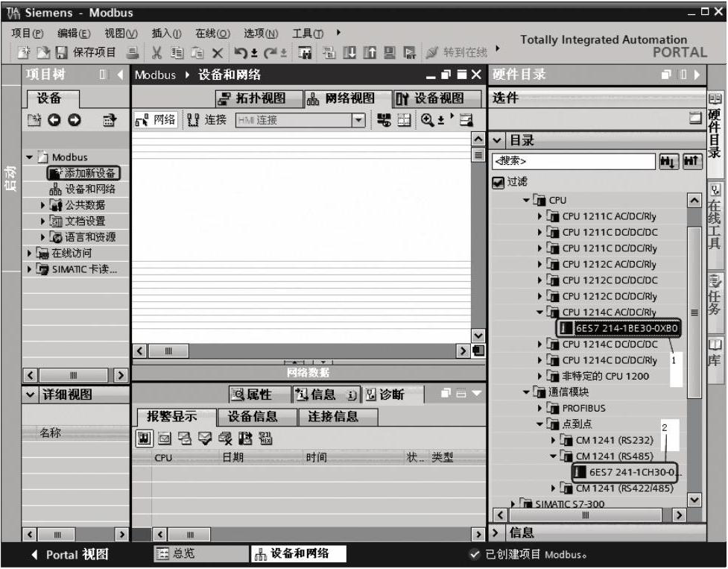728x569 pixels.
Task: Open the HMI connection type dropdown
Action: (358, 120)
